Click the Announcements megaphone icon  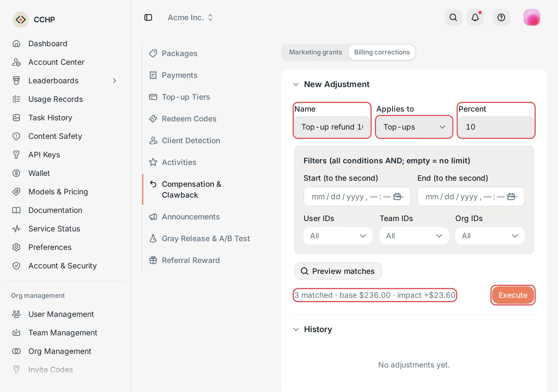153,217
